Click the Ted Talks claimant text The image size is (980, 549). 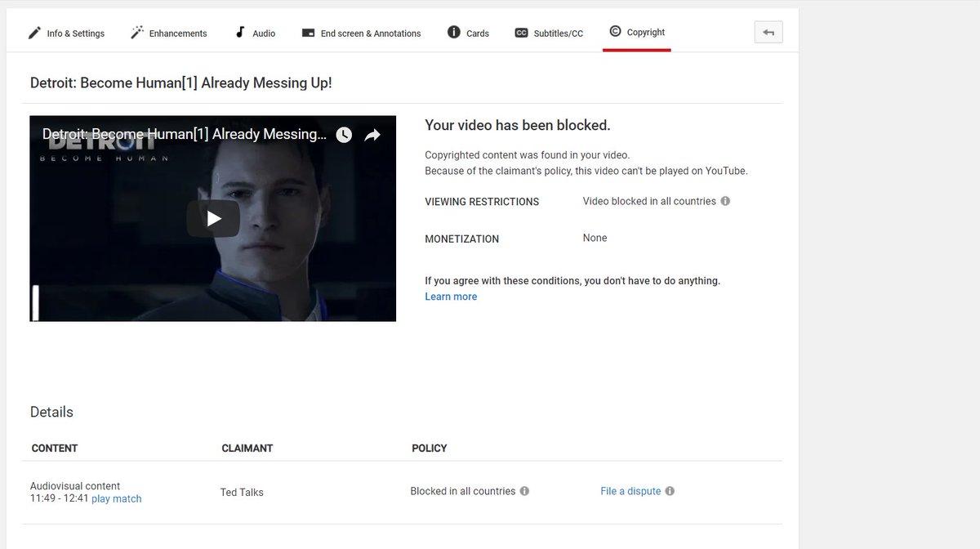pyautogui.click(x=242, y=493)
